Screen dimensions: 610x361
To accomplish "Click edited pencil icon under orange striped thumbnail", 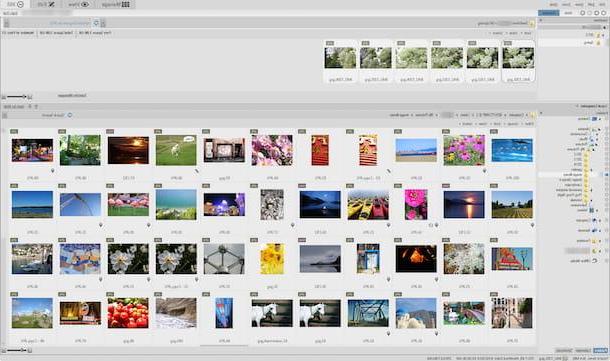I will 388,170.
